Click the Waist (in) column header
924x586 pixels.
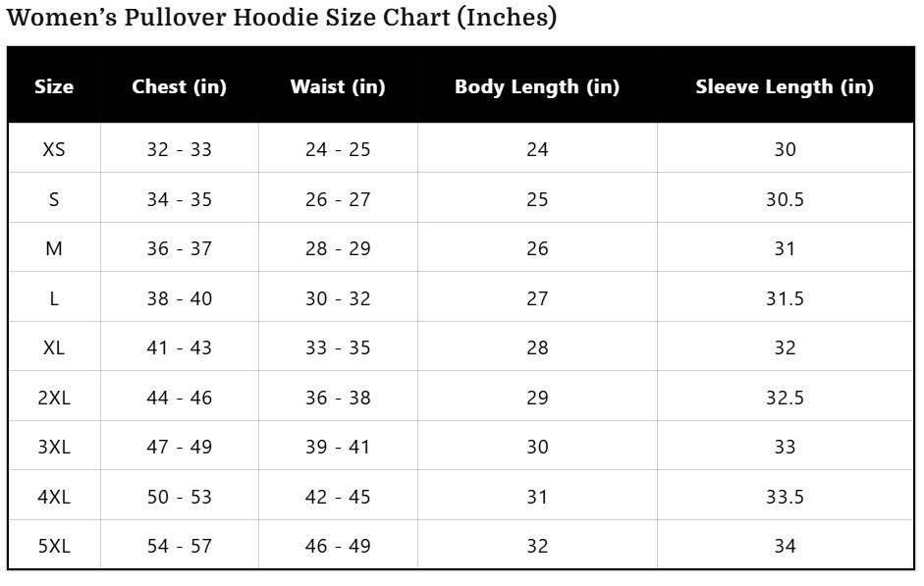(338, 86)
